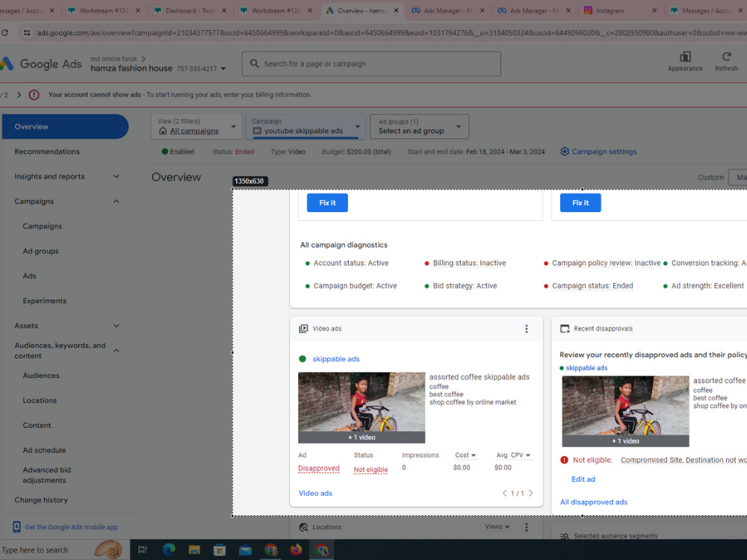Viewport: 747px width, 560px height.
Task: Click Video ads link at card bottom
Action: tap(315, 494)
